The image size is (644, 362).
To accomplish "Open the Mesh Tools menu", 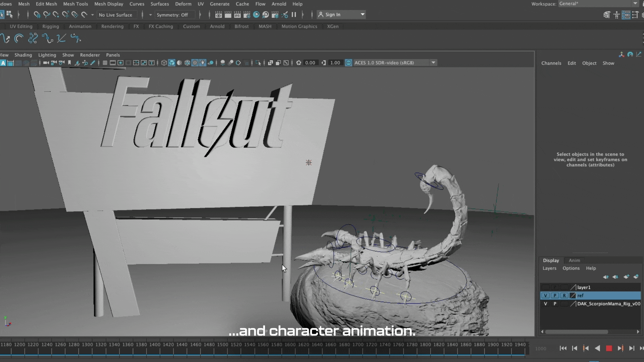I will click(x=75, y=4).
